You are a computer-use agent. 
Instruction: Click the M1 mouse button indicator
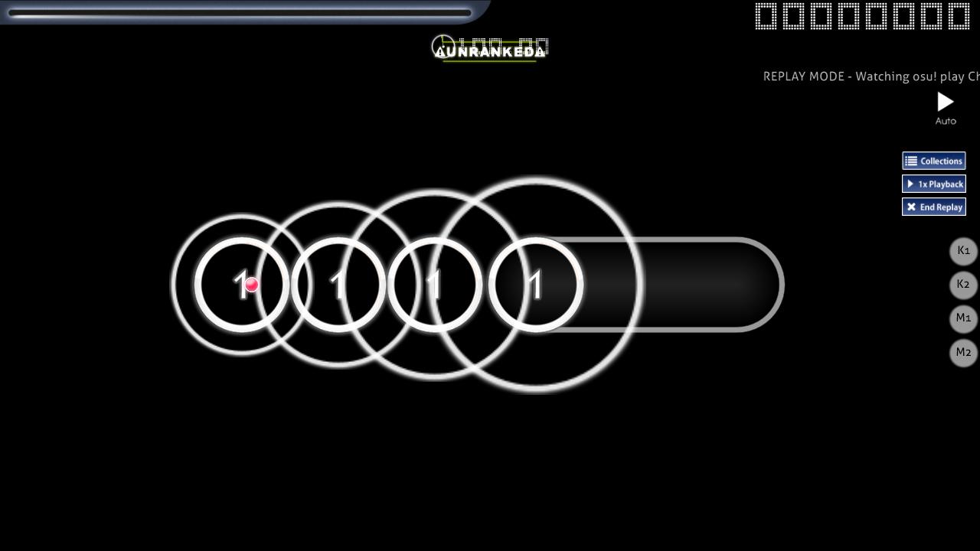(x=963, y=318)
